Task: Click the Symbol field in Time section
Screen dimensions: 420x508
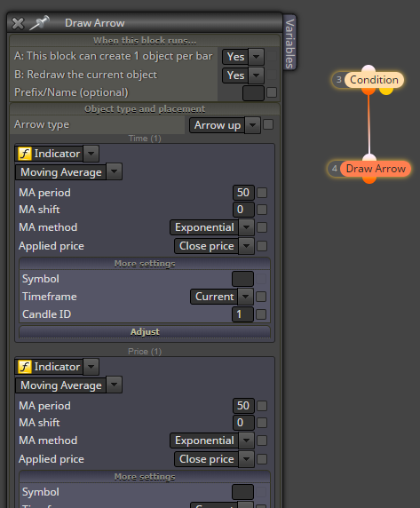Action: coord(242,279)
